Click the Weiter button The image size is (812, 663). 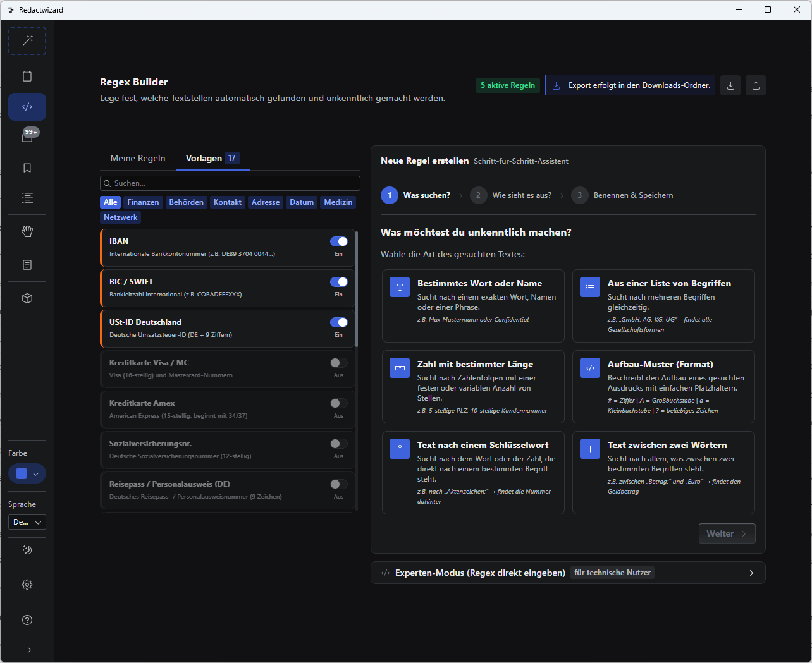[727, 533]
